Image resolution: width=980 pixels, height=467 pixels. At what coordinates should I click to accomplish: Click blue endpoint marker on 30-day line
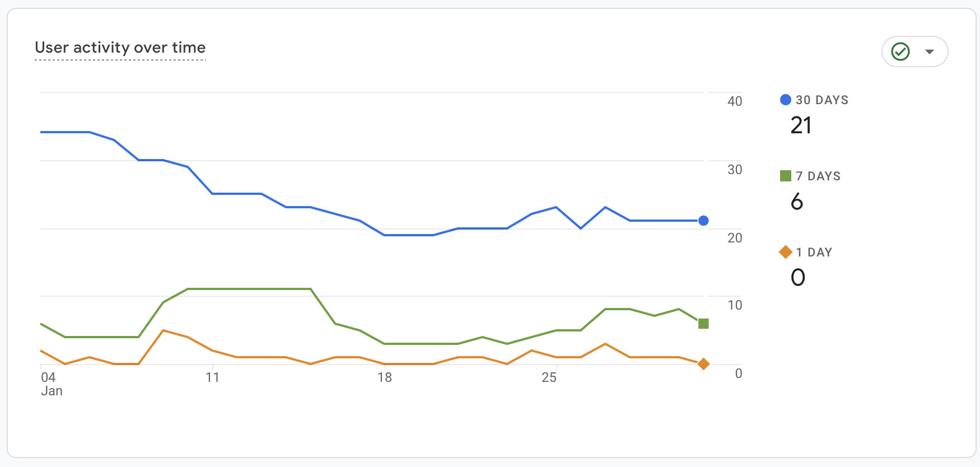[x=703, y=221]
